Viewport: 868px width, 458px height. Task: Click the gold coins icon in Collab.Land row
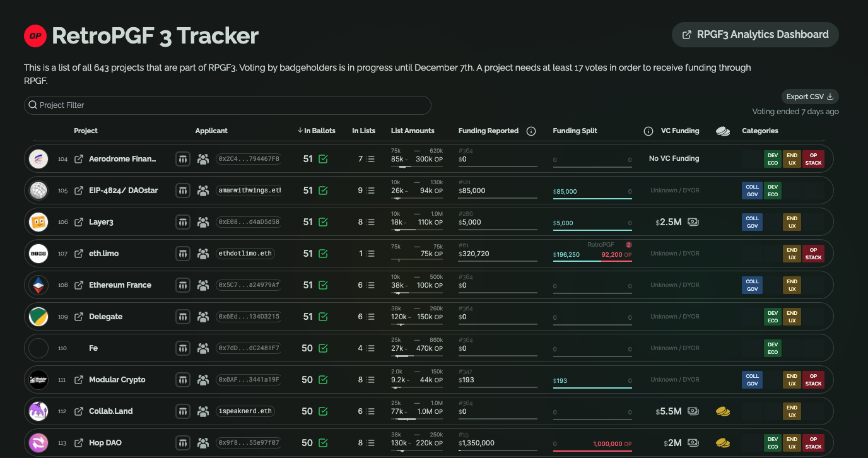pyautogui.click(x=723, y=411)
